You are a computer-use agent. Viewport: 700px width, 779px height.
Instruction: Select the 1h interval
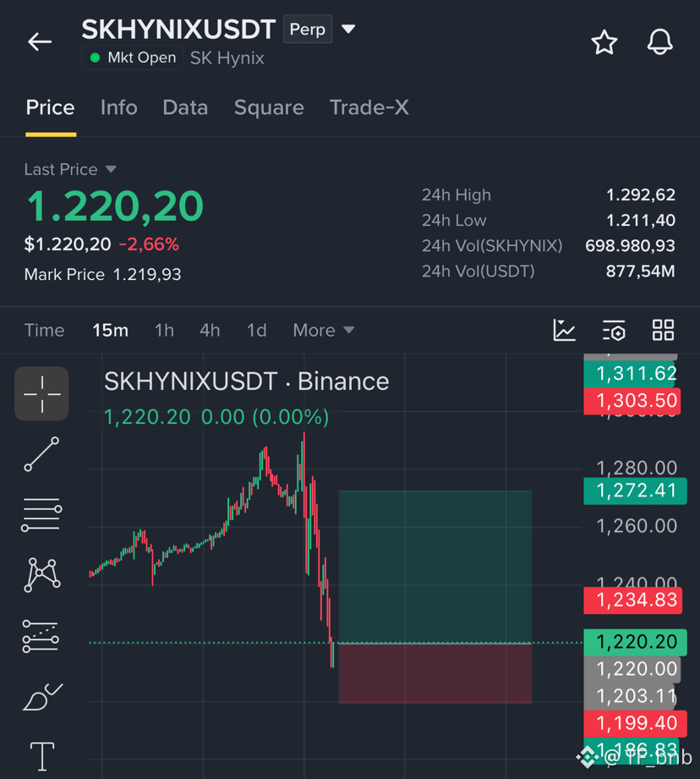pos(164,331)
